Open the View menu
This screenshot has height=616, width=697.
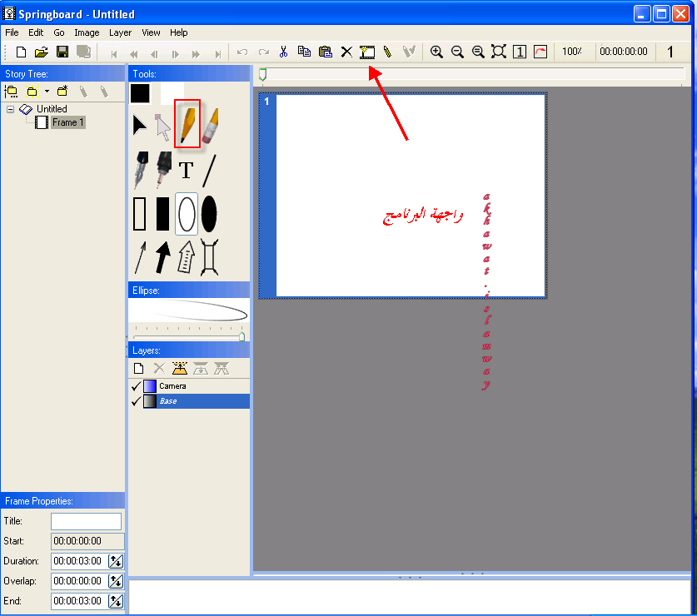tap(151, 32)
